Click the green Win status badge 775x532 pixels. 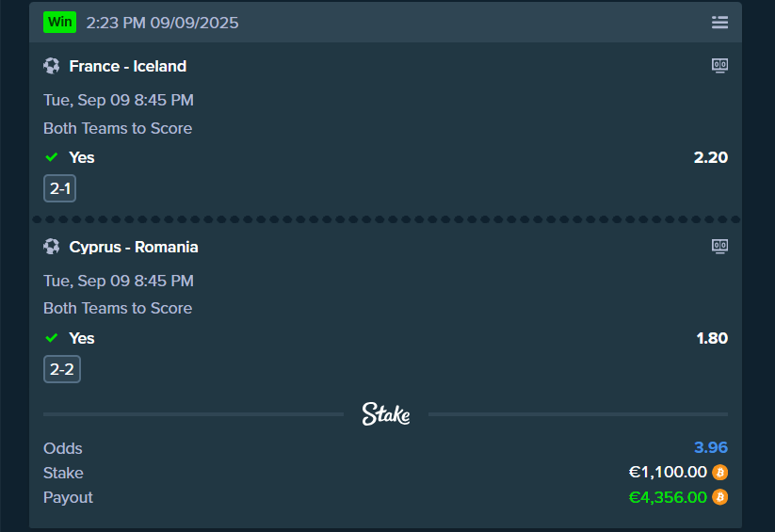coord(59,22)
